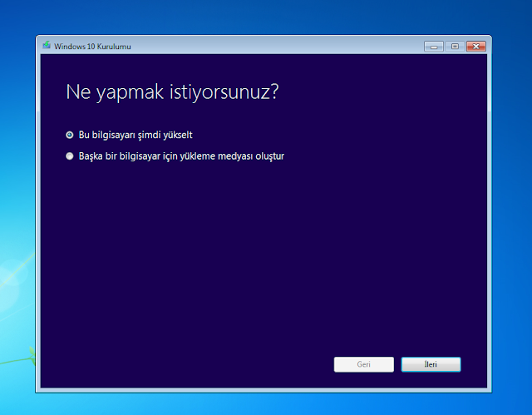Maximize the Windows 10 Kurulumu window

point(455,47)
